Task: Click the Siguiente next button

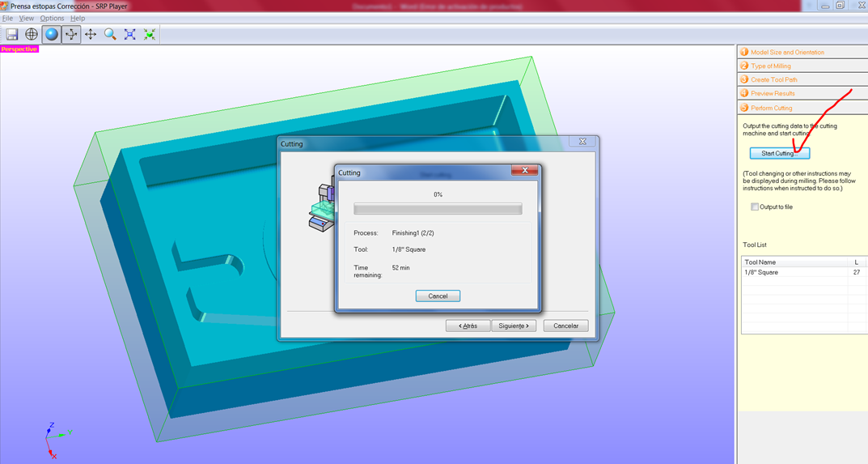Action: [514, 326]
